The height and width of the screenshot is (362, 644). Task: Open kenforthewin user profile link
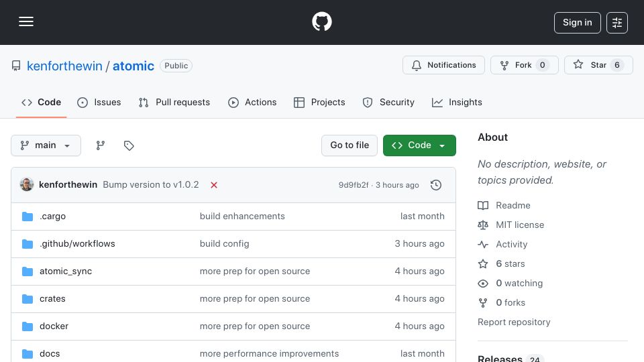tap(64, 66)
